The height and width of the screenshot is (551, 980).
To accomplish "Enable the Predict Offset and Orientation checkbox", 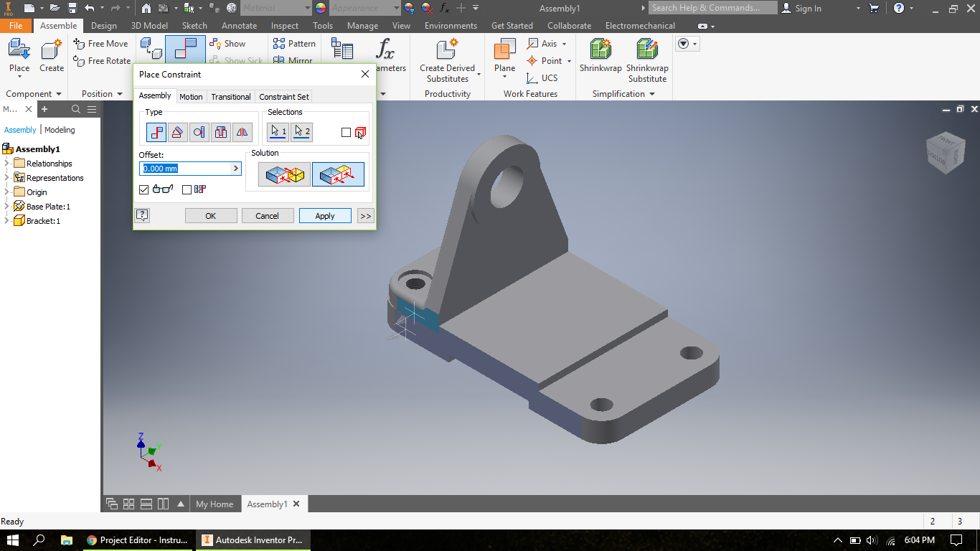I will pyautogui.click(x=186, y=189).
